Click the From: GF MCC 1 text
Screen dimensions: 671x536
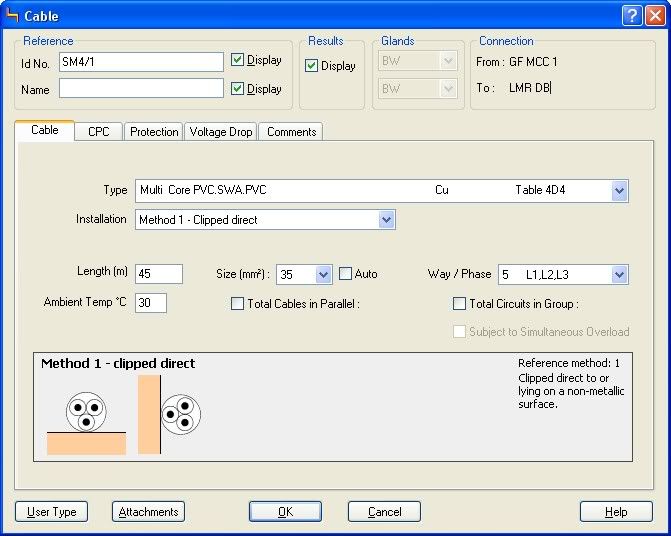pos(517,62)
